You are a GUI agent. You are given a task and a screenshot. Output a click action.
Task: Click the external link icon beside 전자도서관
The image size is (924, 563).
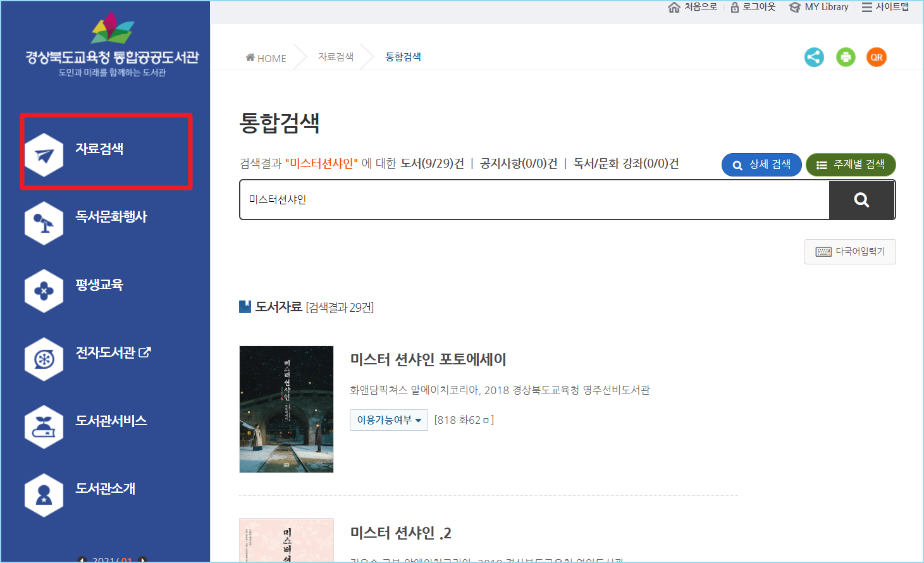(145, 352)
